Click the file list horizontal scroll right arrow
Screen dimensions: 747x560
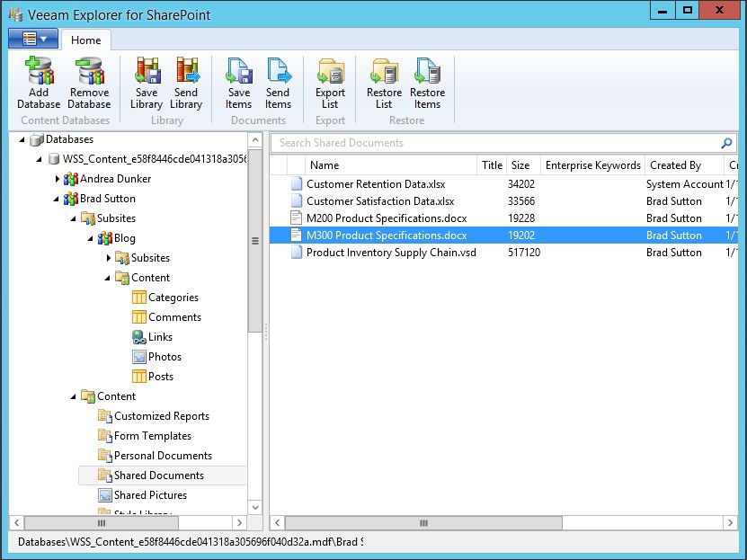tap(730, 523)
